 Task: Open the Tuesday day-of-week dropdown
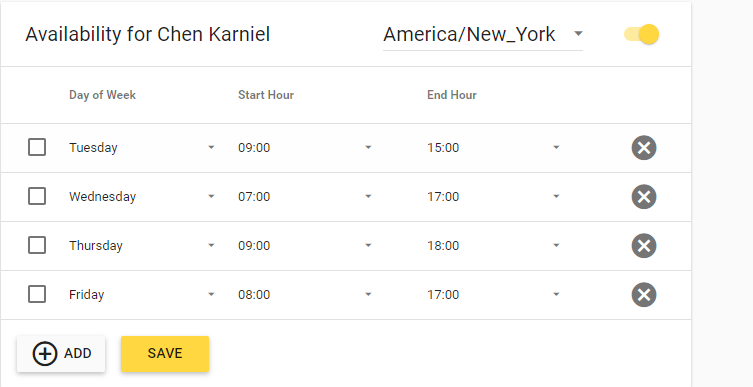pos(142,147)
